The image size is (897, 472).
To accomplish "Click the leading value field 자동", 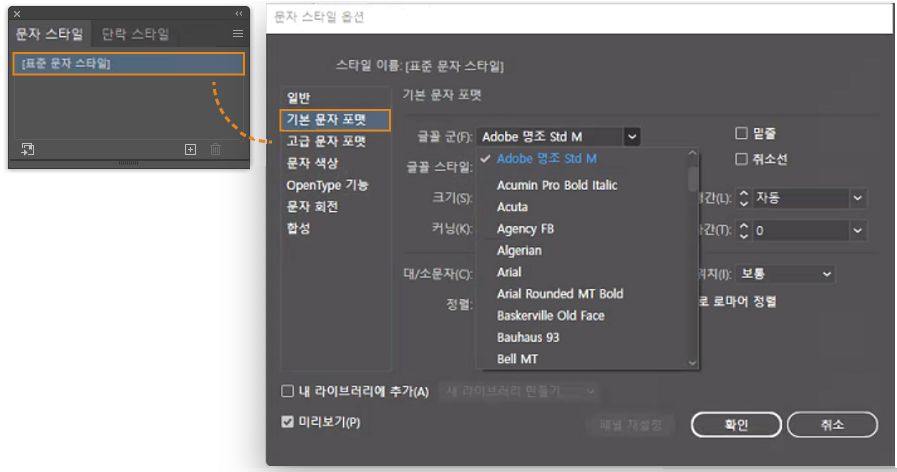I will click(x=801, y=198).
